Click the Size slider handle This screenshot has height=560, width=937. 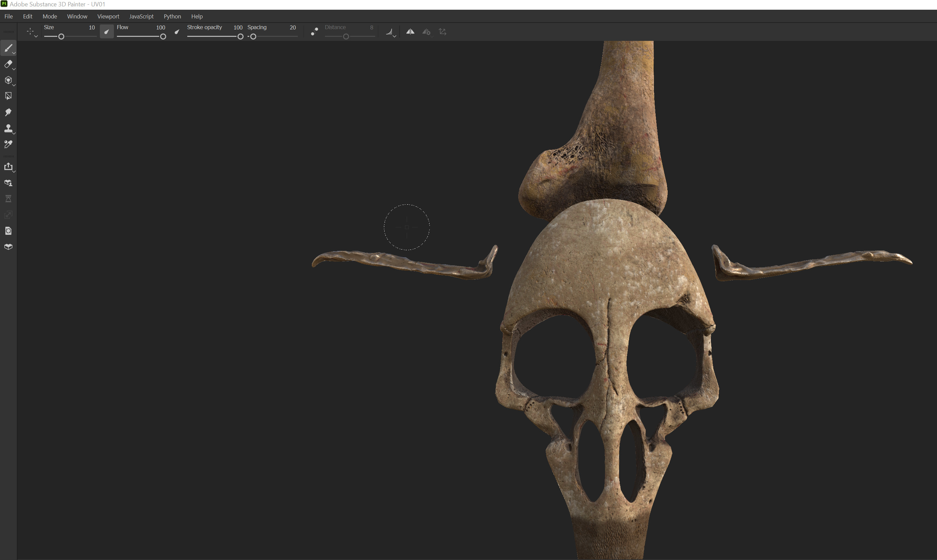tap(61, 37)
